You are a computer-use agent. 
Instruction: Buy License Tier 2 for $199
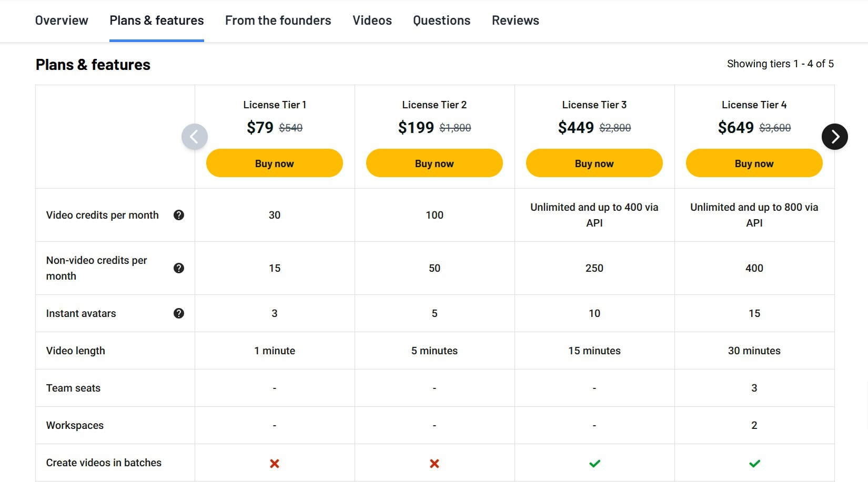pyautogui.click(x=435, y=163)
